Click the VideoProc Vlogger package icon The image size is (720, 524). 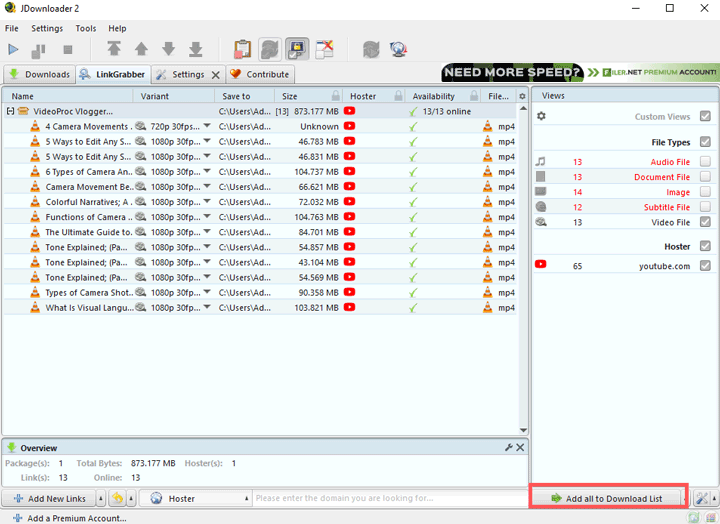click(x=23, y=111)
